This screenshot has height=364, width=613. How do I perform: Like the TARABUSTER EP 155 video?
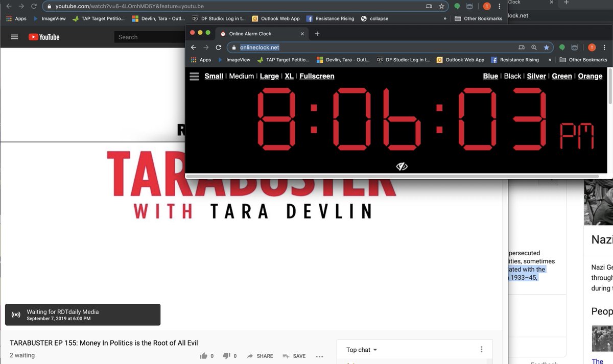pos(207,356)
